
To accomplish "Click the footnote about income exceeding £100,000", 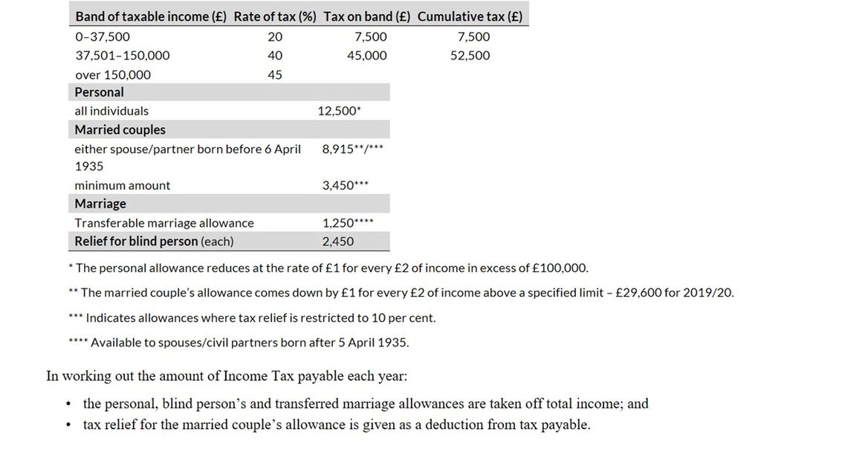I will pos(328,268).
